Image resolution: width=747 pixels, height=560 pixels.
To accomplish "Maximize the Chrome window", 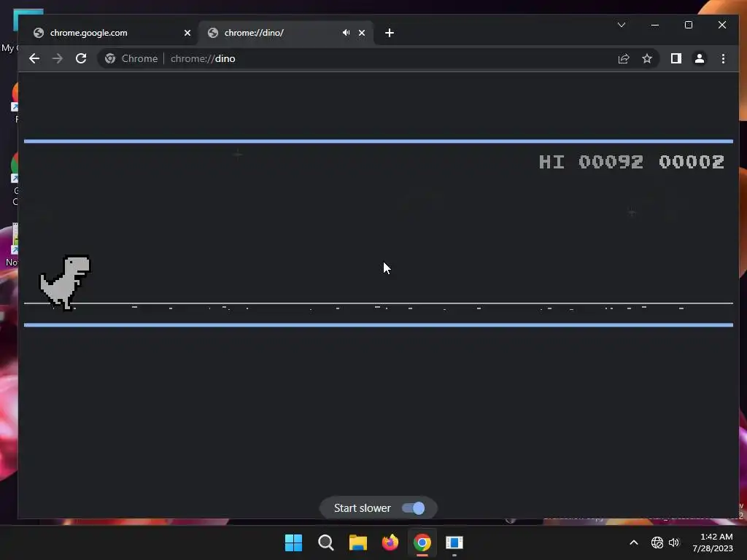I will pyautogui.click(x=689, y=25).
